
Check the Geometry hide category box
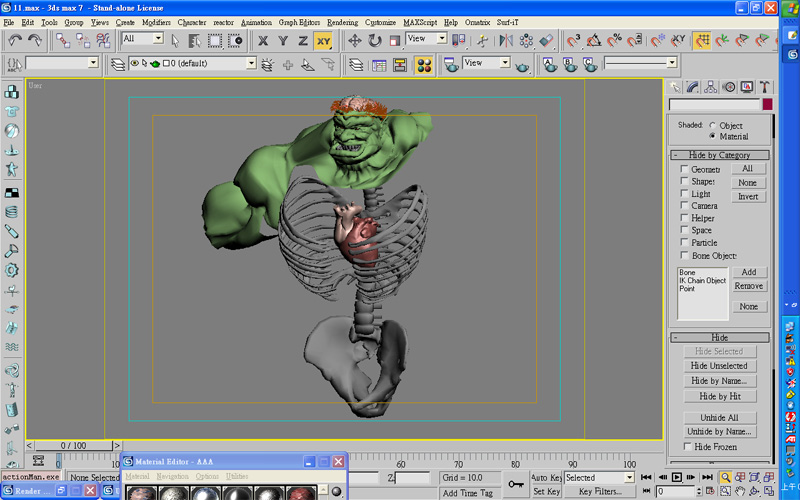(x=684, y=169)
